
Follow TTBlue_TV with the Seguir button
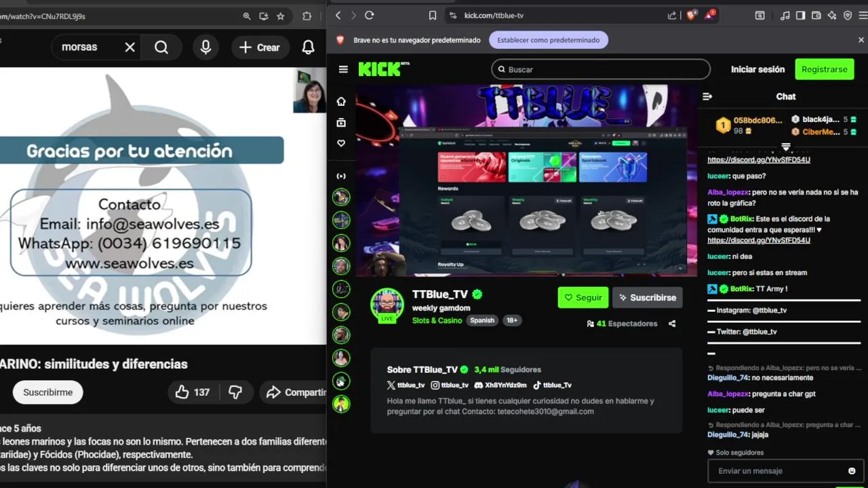[x=583, y=298]
